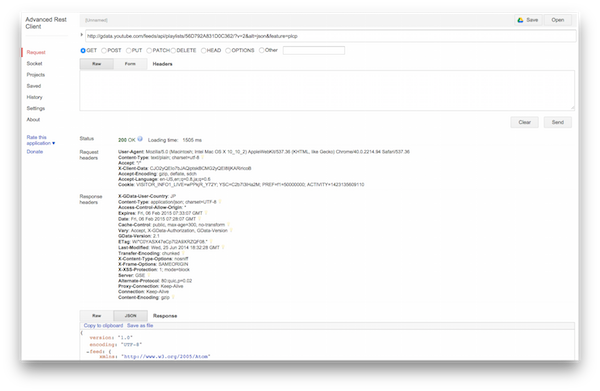The width and height of the screenshot is (600, 391).
Task: Click hint icon beside response Content-Type application/json
Action: pos(220,202)
